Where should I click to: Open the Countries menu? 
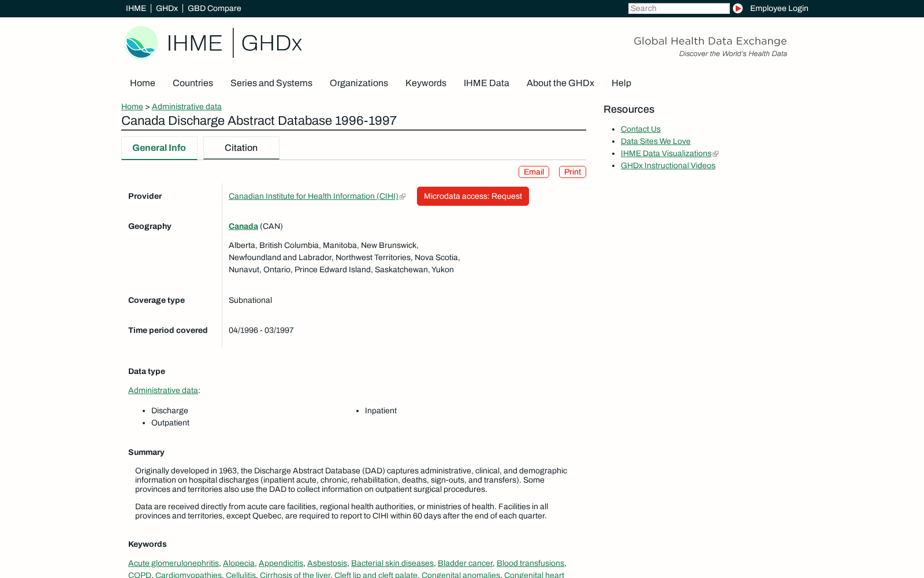(193, 83)
